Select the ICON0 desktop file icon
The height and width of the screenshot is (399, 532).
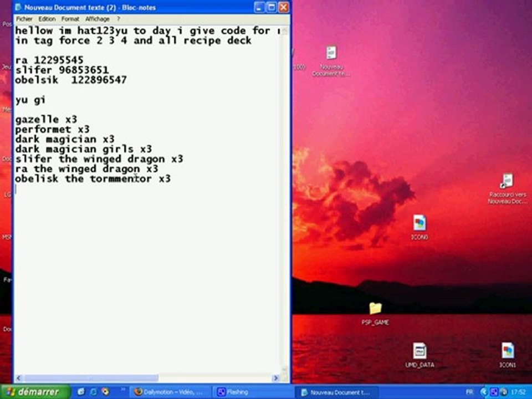coord(420,227)
